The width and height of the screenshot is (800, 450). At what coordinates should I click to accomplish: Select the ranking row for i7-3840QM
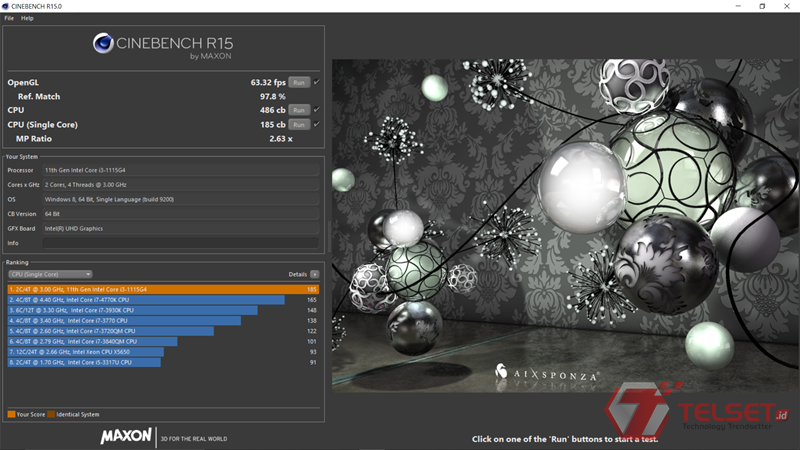(163, 341)
